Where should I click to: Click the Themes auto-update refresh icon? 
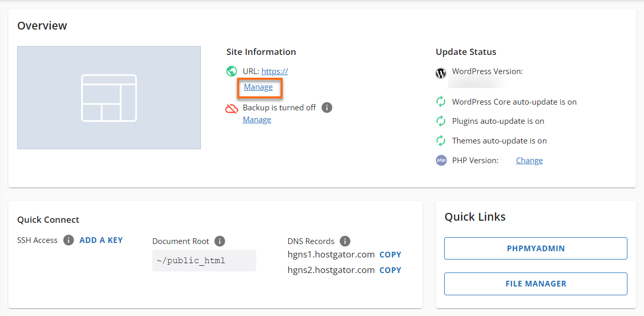(440, 140)
